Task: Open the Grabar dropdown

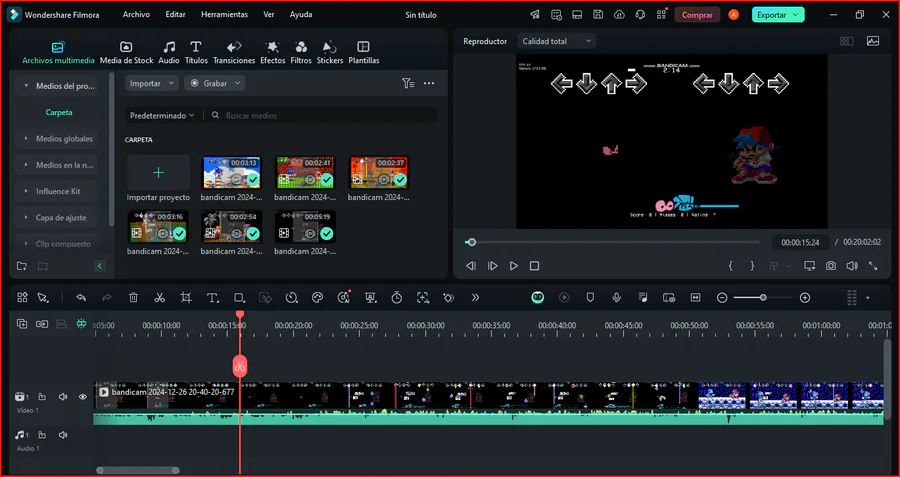Action: pos(215,83)
